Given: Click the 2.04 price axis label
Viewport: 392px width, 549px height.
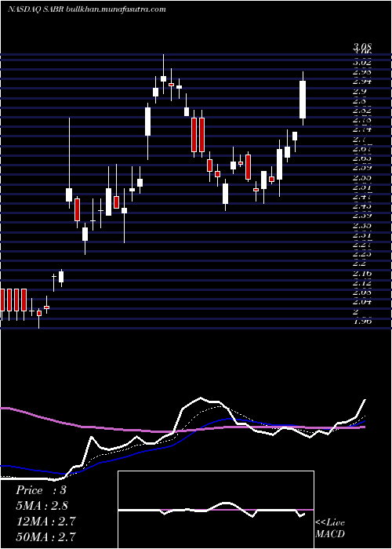Looking at the screenshot, I should (362, 301).
